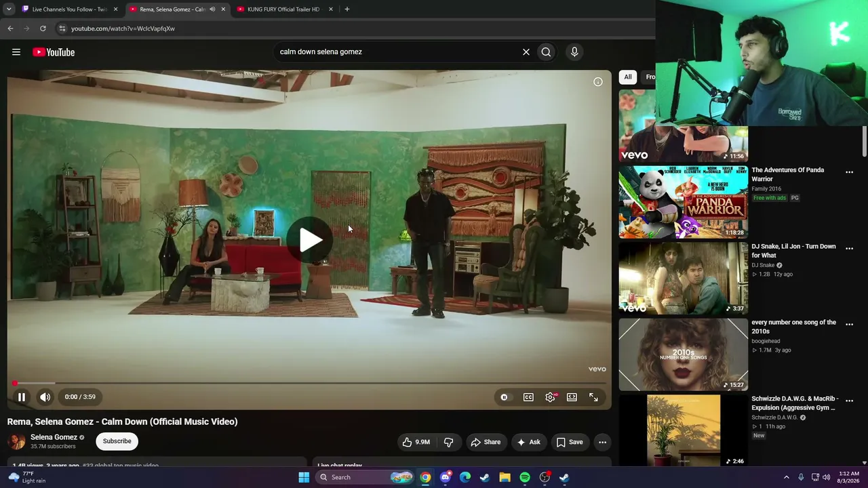Image resolution: width=868 pixels, height=488 pixels.
Task: Open a new browser tab
Action: pos(347,9)
